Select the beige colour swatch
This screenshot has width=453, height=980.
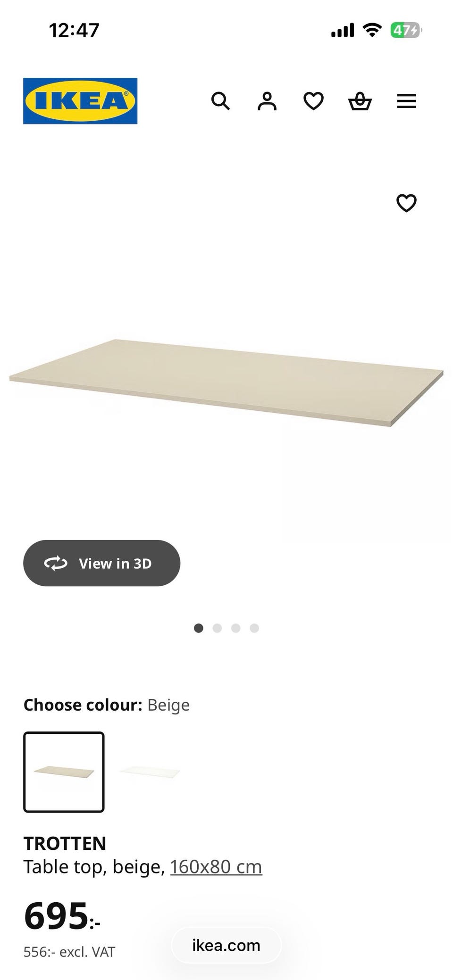pyautogui.click(x=64, y=772)
